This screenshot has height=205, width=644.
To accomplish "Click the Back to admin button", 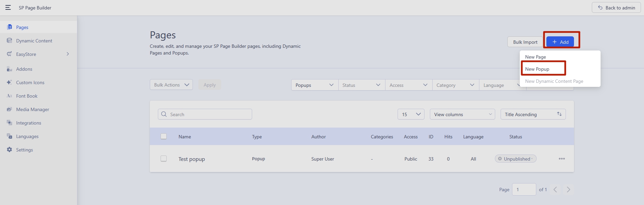I will [x=616, y=8].
